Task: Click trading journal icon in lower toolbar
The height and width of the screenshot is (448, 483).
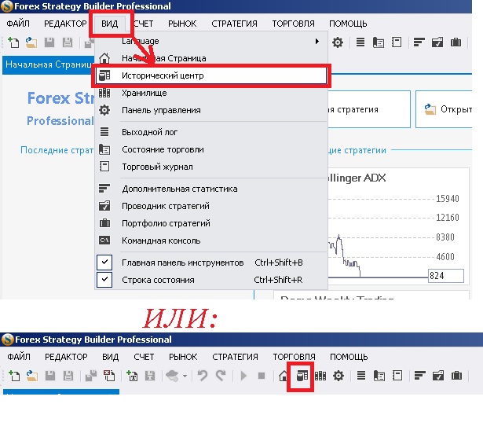Action: click(x=397, y=376)
